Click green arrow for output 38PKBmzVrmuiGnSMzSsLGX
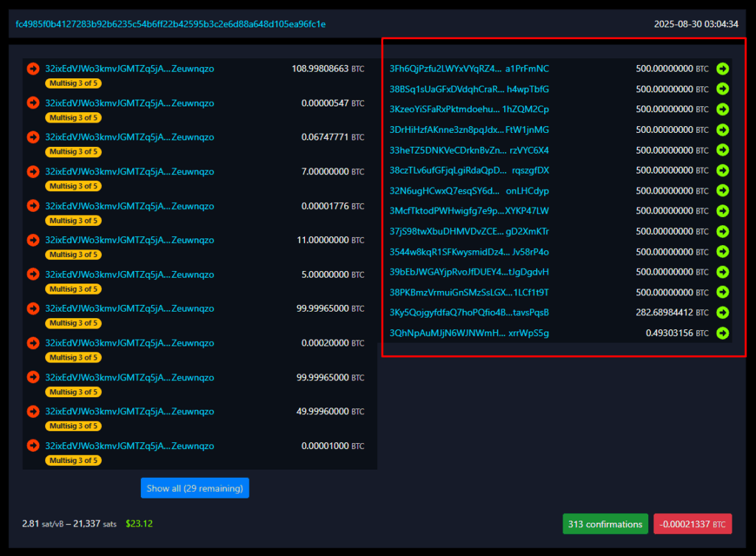 point(722,292)
